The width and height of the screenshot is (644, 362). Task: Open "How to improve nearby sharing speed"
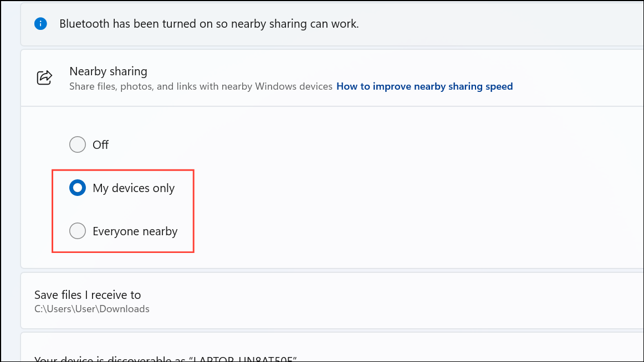(424, 86)
